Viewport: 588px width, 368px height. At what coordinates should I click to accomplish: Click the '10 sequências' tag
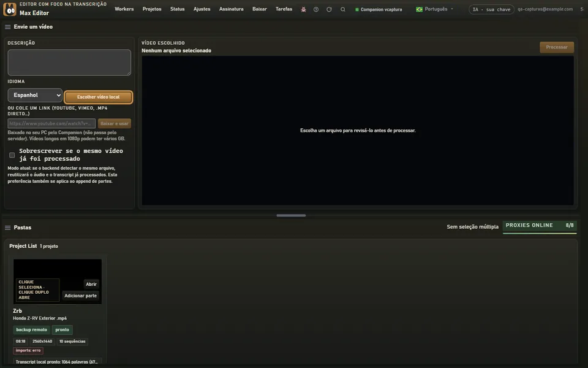[x=72, y=342]
